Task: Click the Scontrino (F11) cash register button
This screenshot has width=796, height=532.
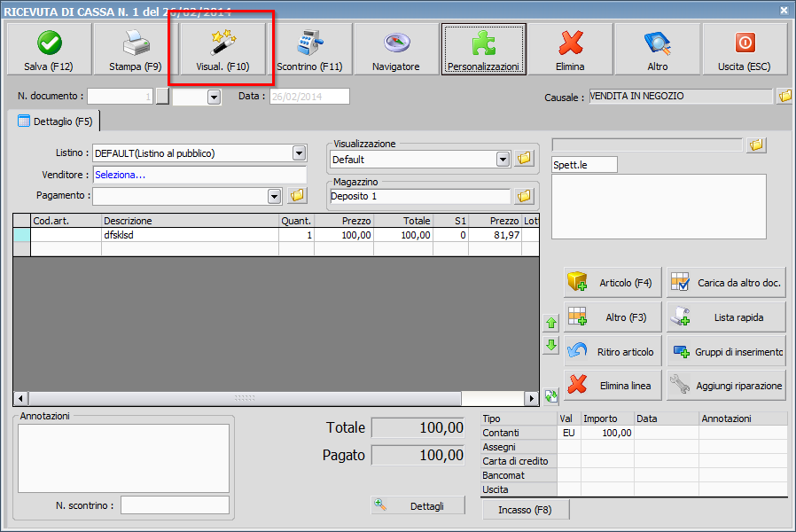Action: coord(309,50)
